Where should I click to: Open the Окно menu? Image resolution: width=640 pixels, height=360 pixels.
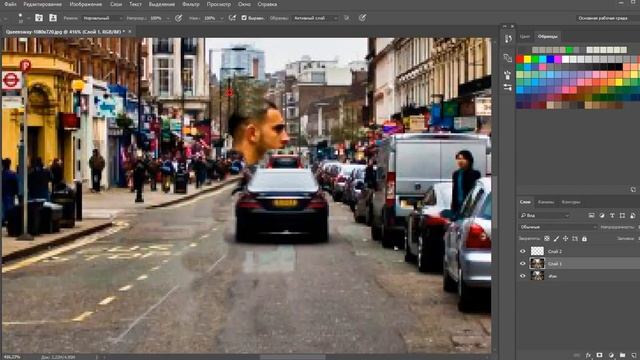point(244,4)
